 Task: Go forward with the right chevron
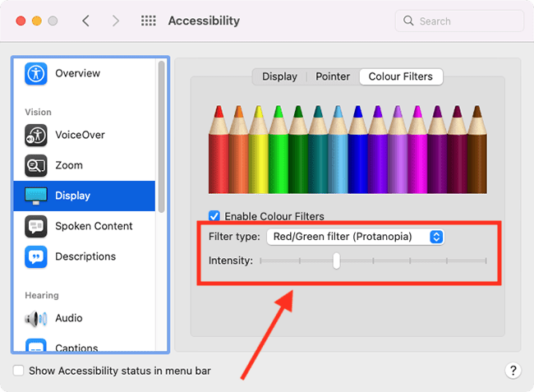coord(116,21)
